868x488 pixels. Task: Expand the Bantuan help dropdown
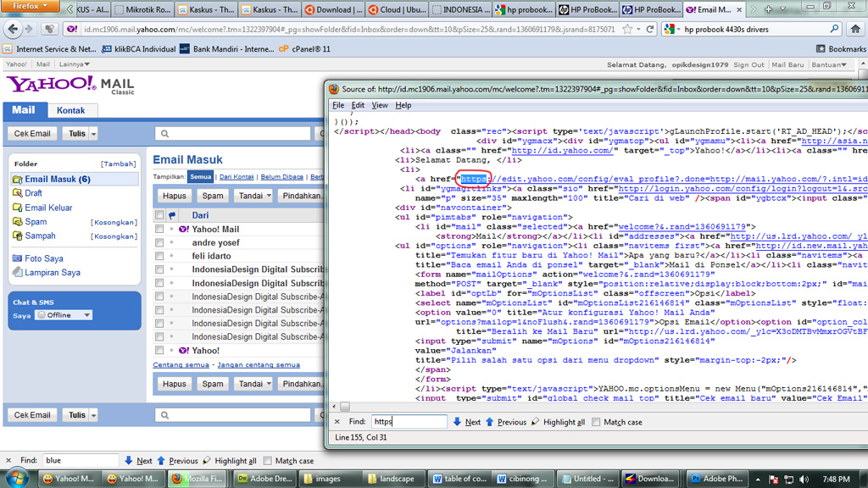(829, 64)
